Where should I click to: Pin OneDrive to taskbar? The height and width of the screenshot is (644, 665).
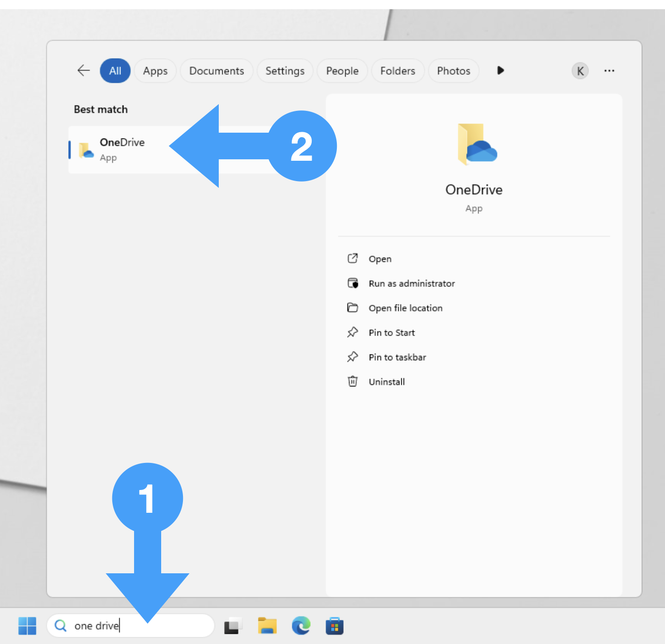pos(397,357)
